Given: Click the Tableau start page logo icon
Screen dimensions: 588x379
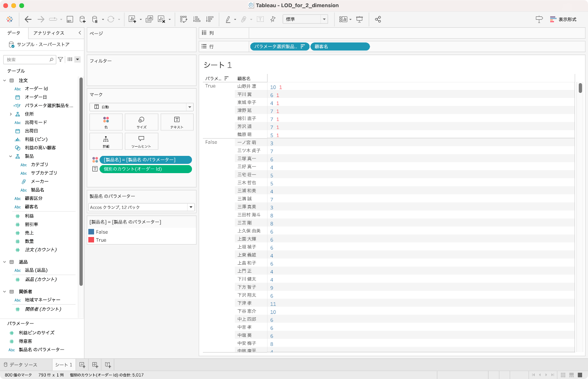Looking at the screenshot, I should 10,19.
